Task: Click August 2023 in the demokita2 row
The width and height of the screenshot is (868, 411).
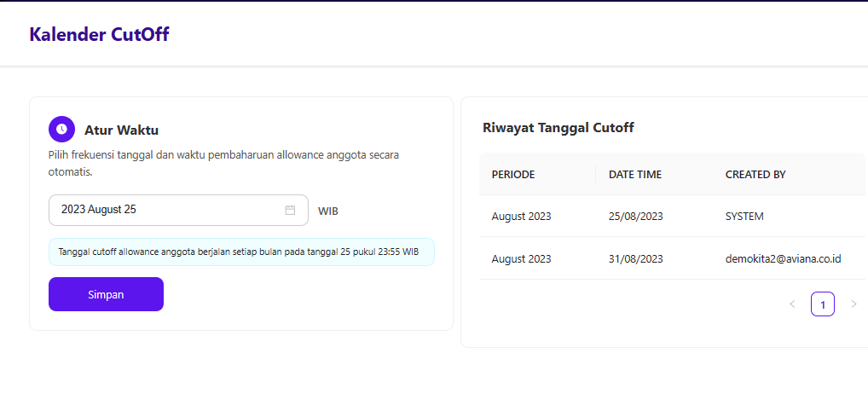Action: [x=521, y=258]
